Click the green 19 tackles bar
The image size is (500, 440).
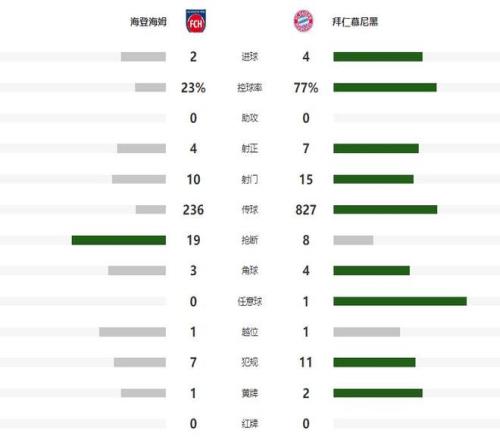pyautogui.click(x=119, y=240)
